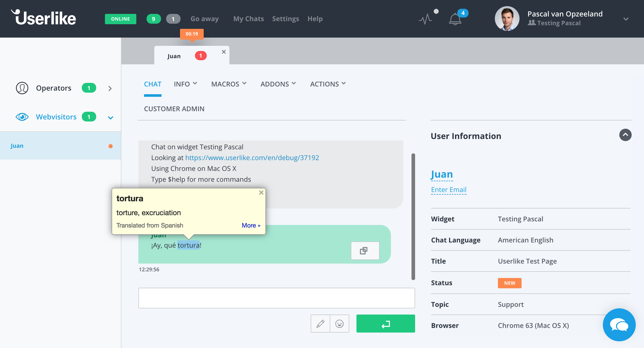
Task: Click the Webvisitors eye icon
Action: point(22,117)
